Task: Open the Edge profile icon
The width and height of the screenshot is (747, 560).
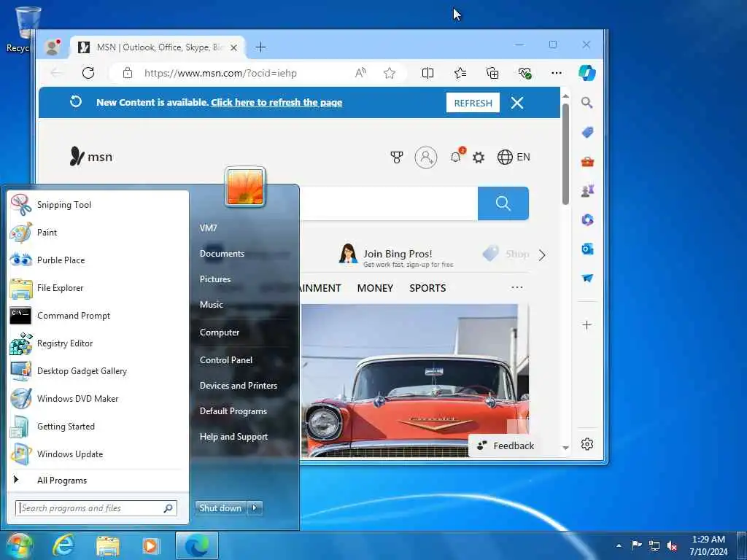Action: (53, 47)
